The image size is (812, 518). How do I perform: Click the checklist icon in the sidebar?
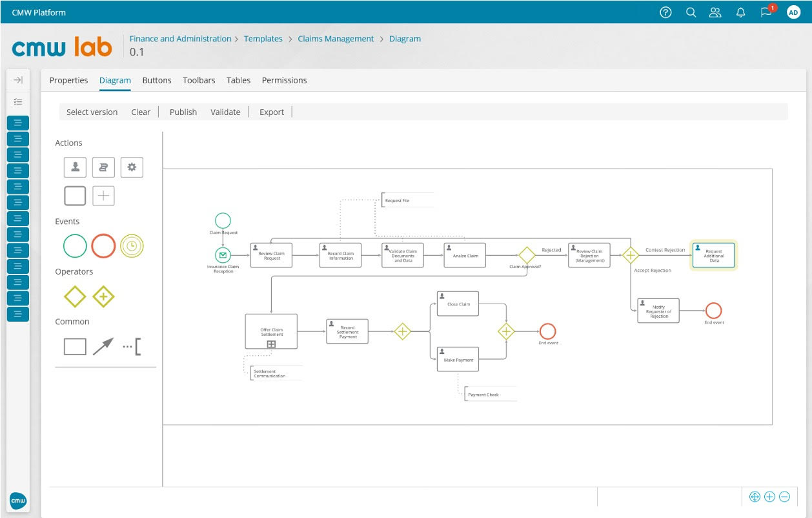pos(18,101)
